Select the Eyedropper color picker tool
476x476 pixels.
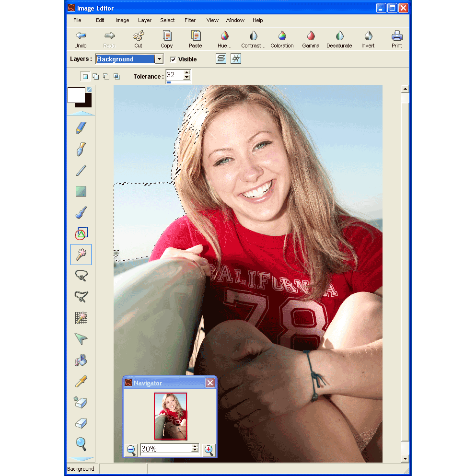click(x=81, y=381)
